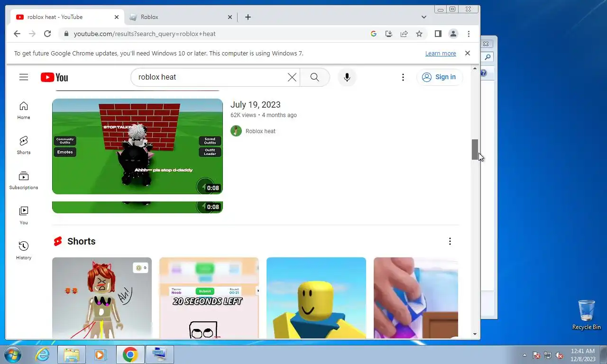Close the Roblox tab
This screenshot has height=364, width=607.
(230, 17)
